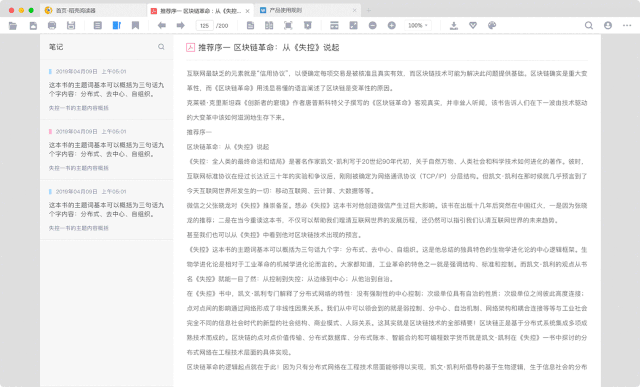Click the second note's 失控一书的主题内容概括 link
The image size is (640, 387).
click(x=79, y=168)
